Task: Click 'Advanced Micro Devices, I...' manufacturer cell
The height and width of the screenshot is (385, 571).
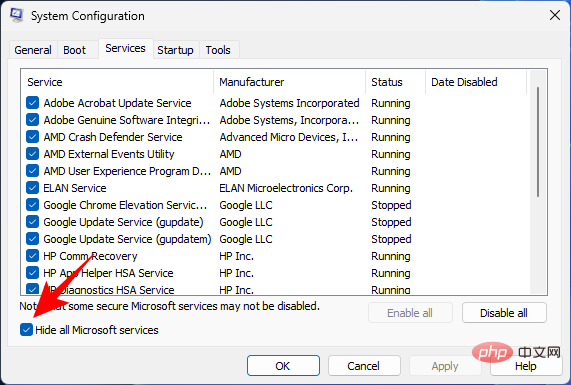Action: [289, 137]
